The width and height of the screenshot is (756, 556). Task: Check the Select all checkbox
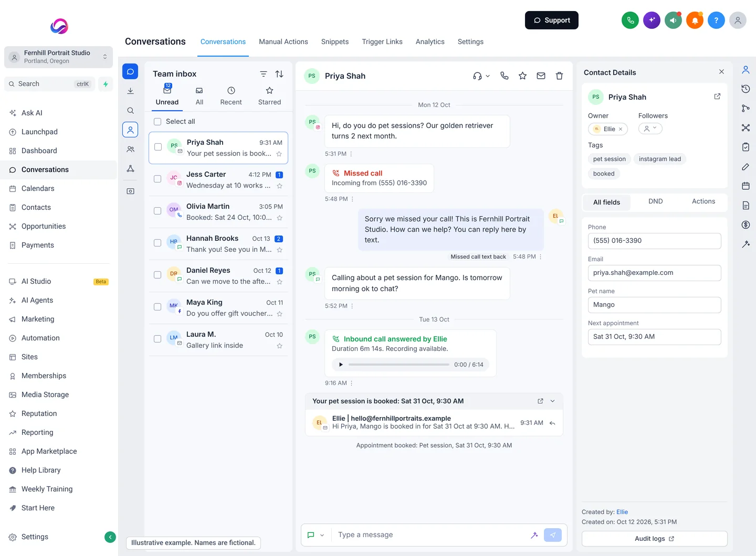157,122
